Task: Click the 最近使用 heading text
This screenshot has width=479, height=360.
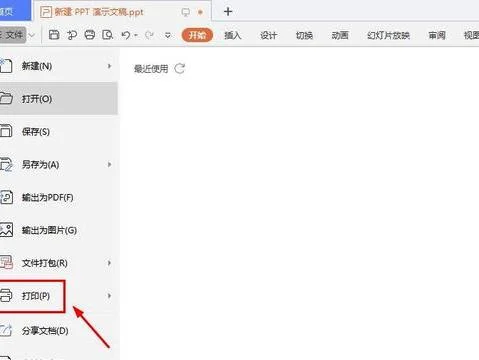Action: (151, 69)
